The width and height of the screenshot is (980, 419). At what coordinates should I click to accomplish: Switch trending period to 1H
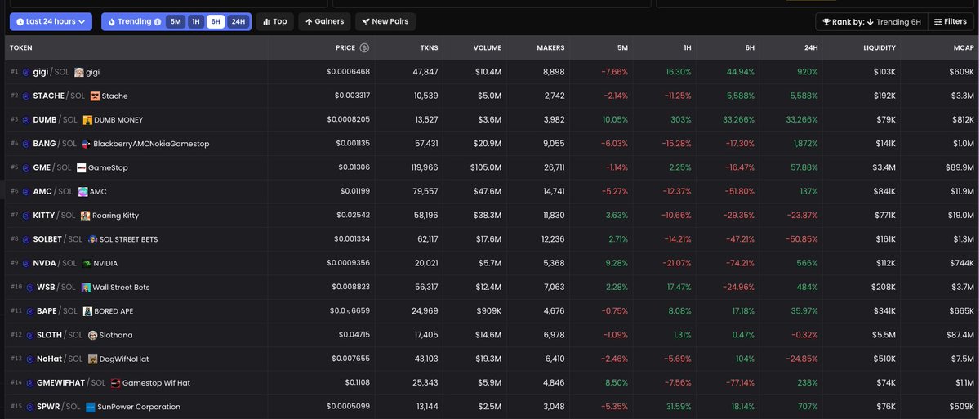(196, 22)
